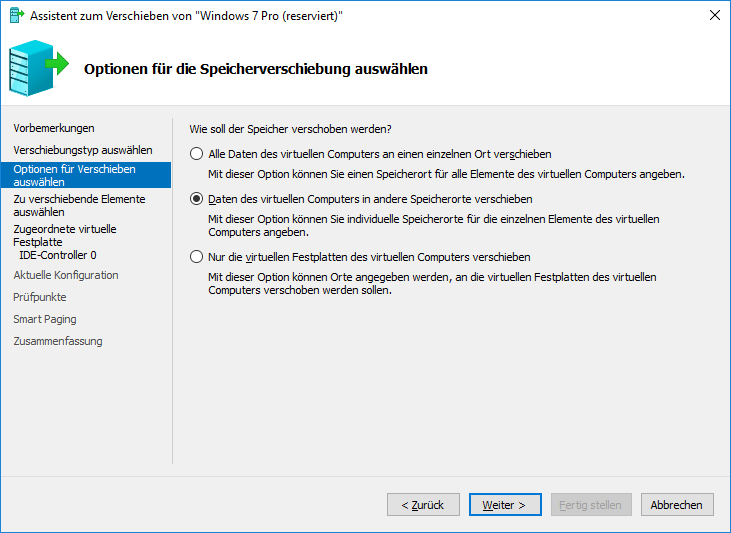Click the Zusammenfassung step
This screenshot has height=533, width=731.
pyautogui.click(x=57, y=341)
